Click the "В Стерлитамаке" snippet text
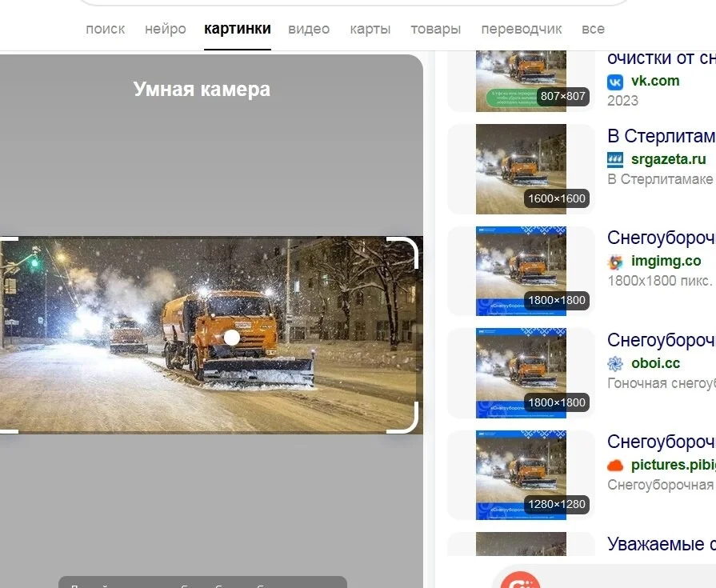This screenshot has height=588, width=716. tap(660, 179)
